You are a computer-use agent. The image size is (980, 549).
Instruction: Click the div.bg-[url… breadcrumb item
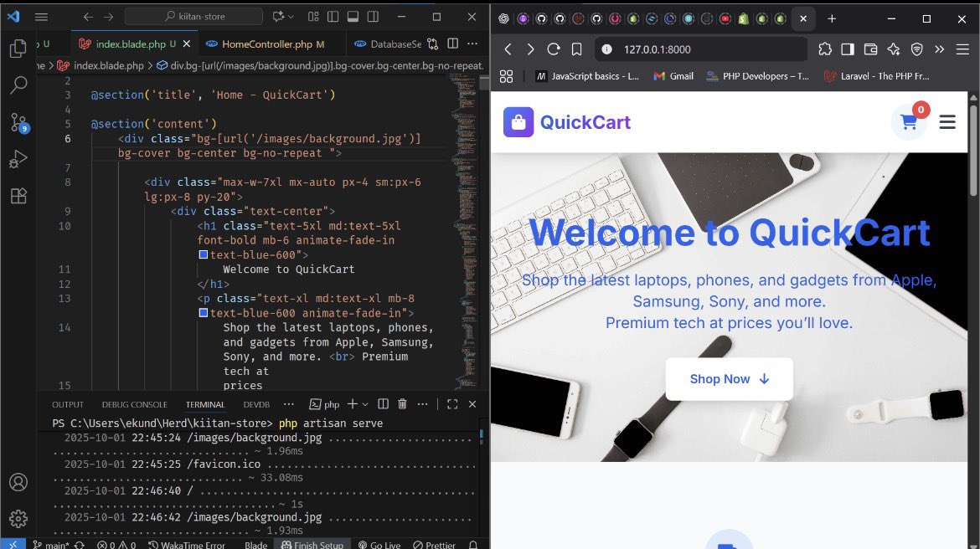[x=320, y=65]
